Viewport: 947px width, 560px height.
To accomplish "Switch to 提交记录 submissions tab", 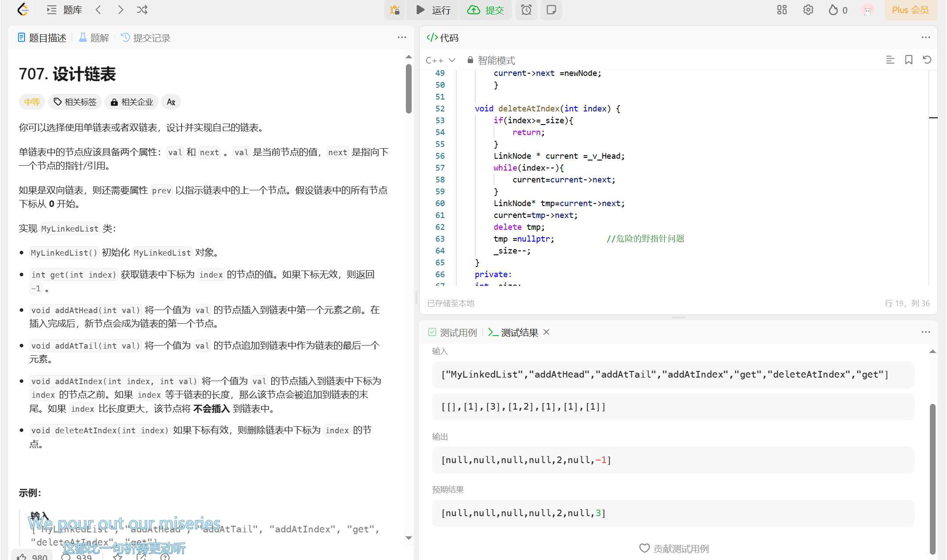I will [x=146, y=38].
